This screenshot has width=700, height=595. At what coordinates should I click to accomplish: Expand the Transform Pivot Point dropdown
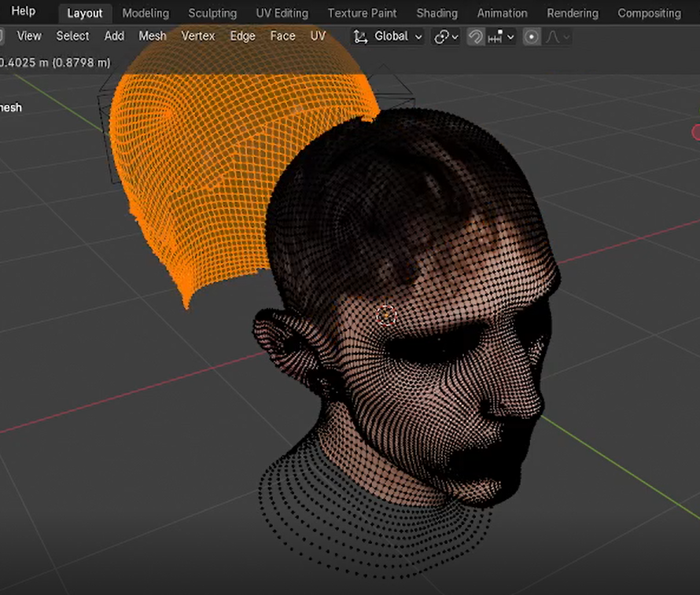(x=446, y=36)
